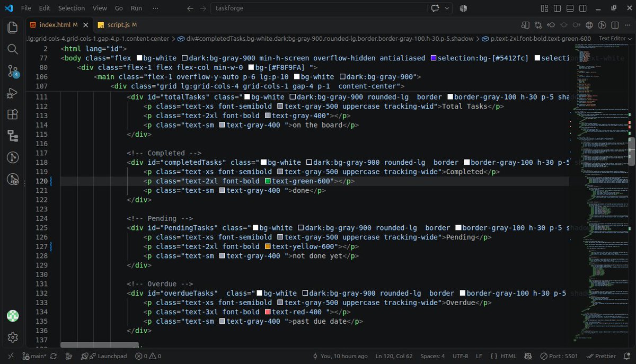Click blame info You, 10 hours ago
The width and height of the screenshot is (636, 364).
tap(340, 356)
